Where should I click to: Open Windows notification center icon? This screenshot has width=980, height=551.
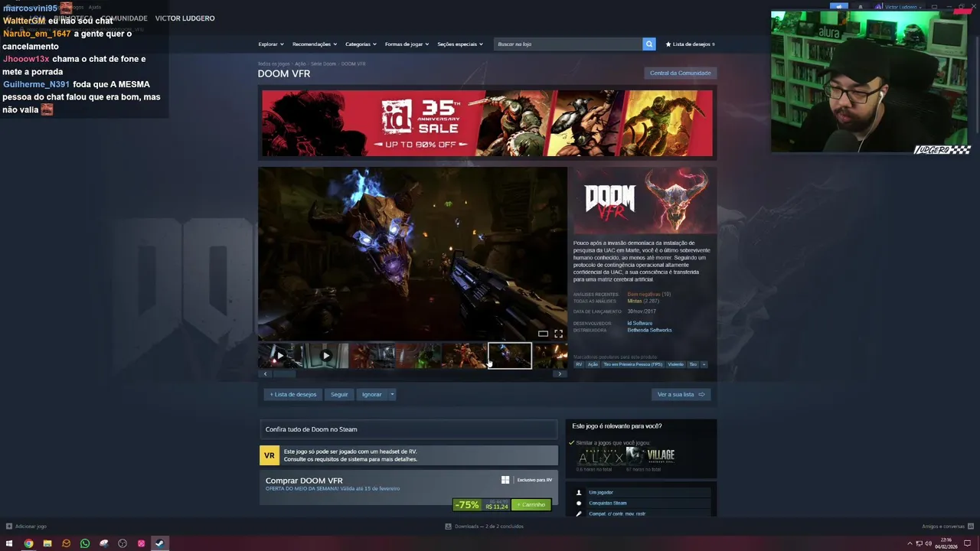click(x=968, y=543)
